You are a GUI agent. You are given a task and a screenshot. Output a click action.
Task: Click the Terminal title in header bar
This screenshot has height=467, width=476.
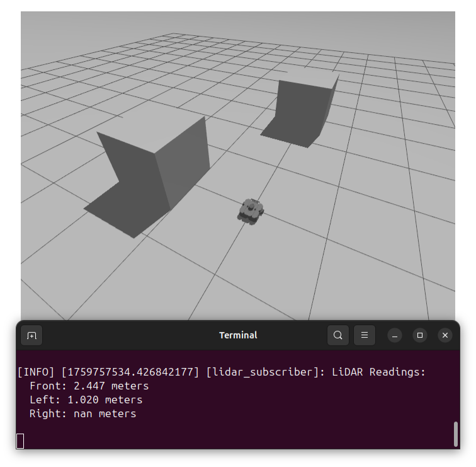pyautogui.click(x=238, y=335)
